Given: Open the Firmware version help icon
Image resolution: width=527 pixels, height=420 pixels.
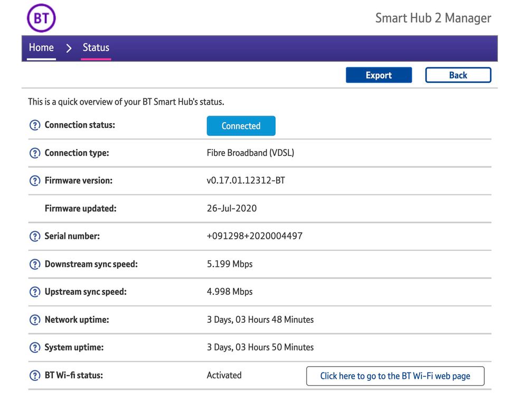Looking at the screenshot, I should pos(35,180).
